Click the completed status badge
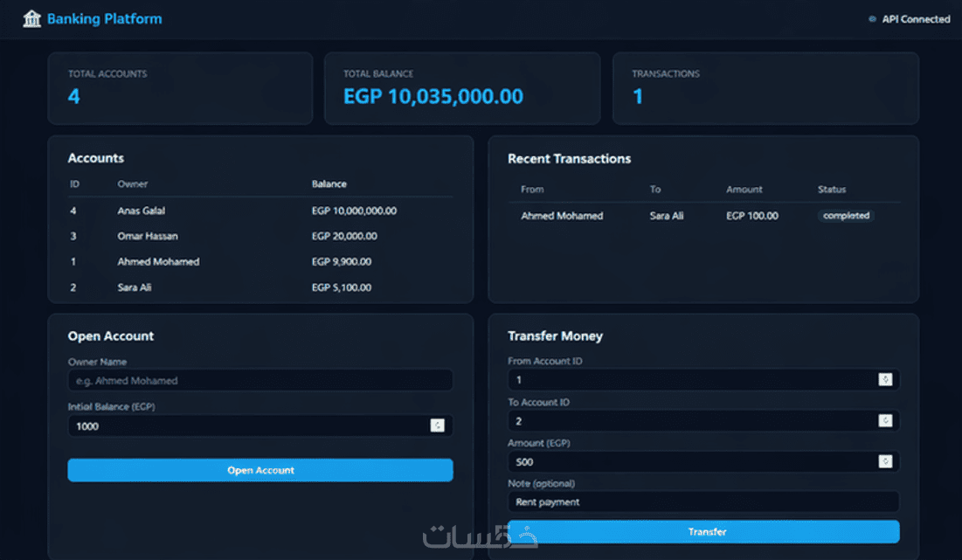The image size is (962, 560). pyautogui.click(x=846, y=215)
